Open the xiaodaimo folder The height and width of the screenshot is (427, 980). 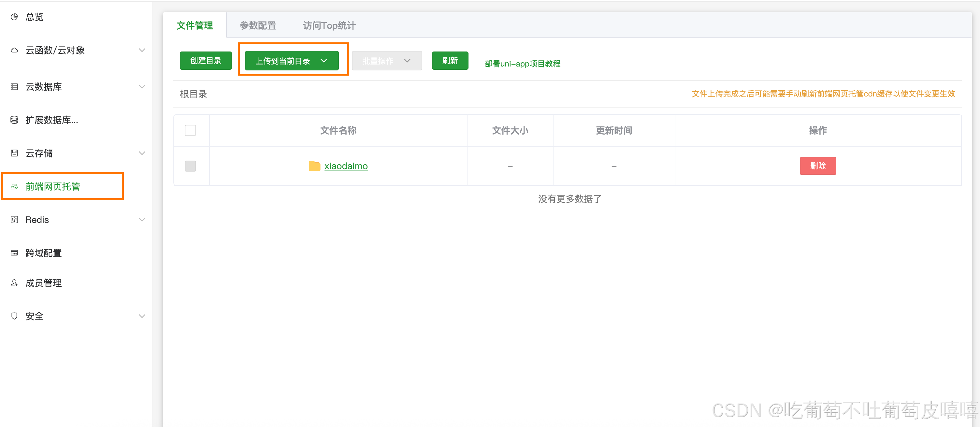346,166
